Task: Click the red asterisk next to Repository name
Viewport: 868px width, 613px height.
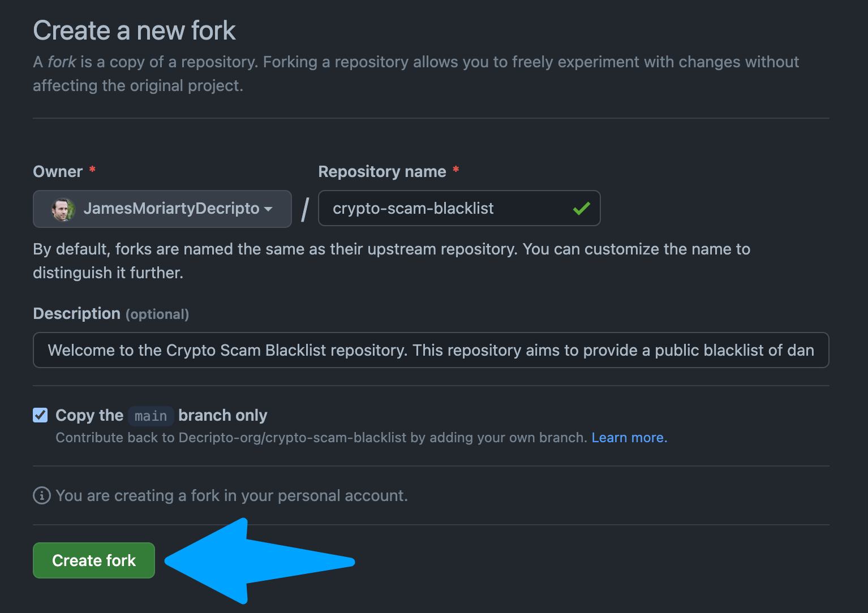Action: [x=456, y=170]
